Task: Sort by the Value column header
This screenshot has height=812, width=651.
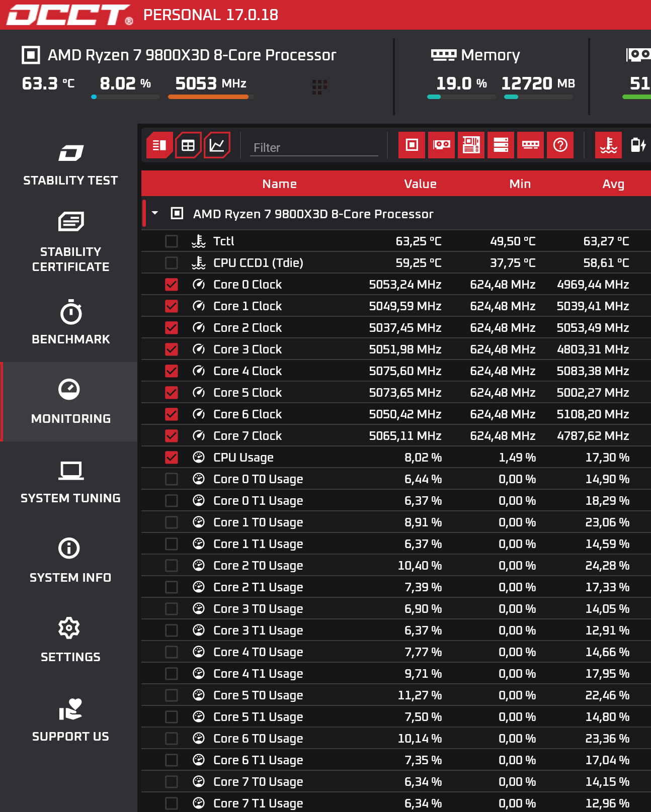Action: (x=420, y=184)
